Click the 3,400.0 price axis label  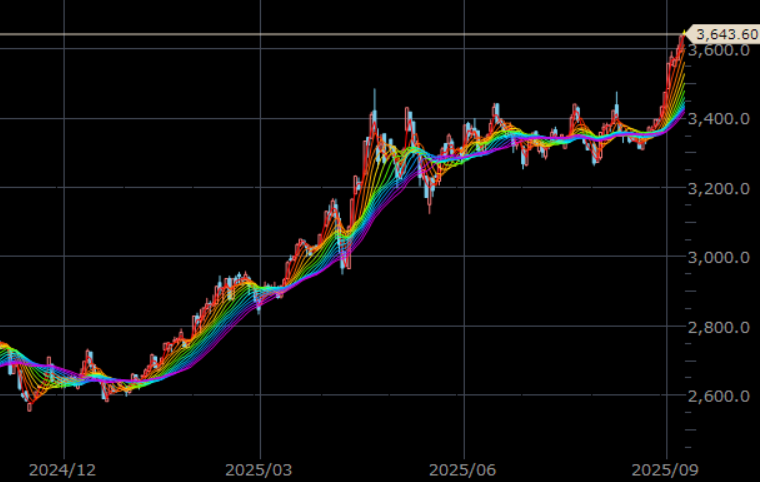(719, 119)
